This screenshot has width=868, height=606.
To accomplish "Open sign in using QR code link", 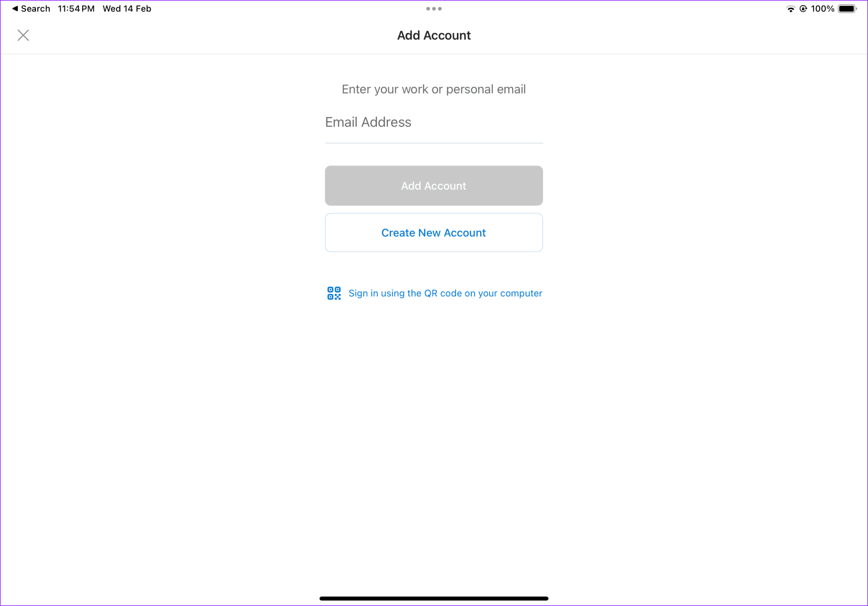I will pos(445,293).
